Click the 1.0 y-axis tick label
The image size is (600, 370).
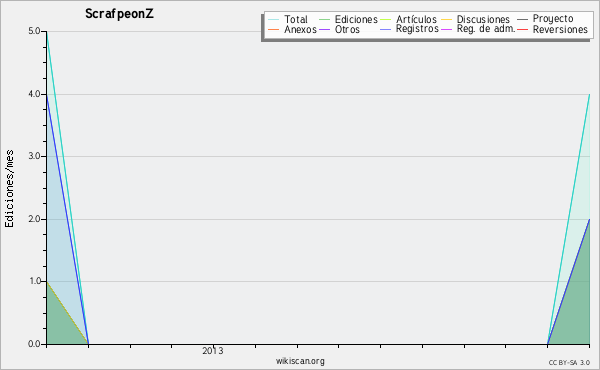pyautogui.click(x=34, y=282)
